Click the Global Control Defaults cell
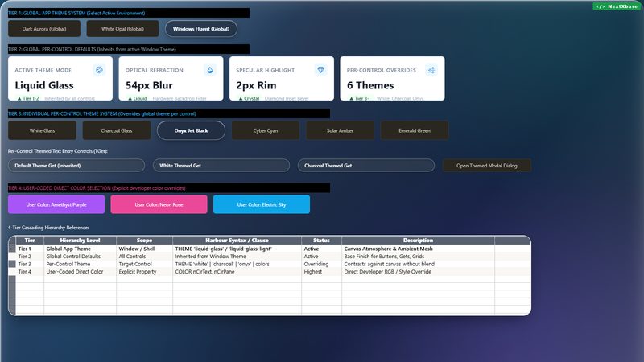644x362 pixels. coord(80,256)
